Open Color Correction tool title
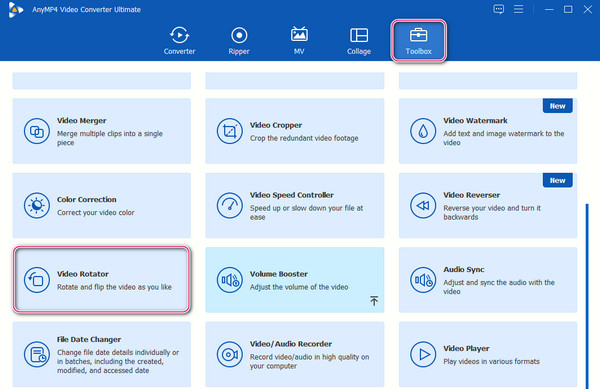 click(86, 200)
